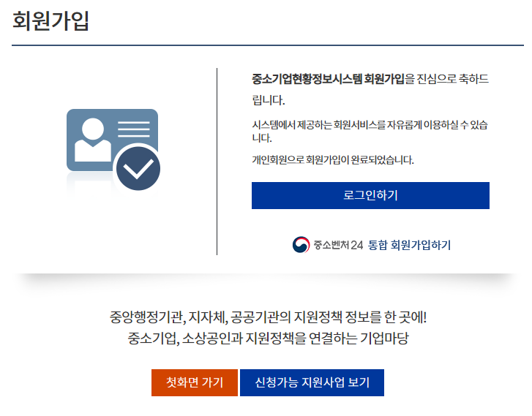Image resolution: width=532 pixels, height=416 pixels.
Task: Click the 중소벤처24 taegeuk logo
Action: pos(301,245)
